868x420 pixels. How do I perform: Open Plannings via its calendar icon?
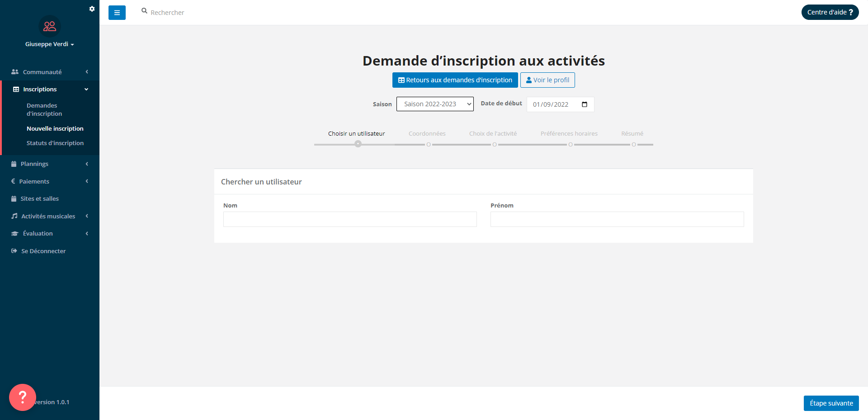13,164
